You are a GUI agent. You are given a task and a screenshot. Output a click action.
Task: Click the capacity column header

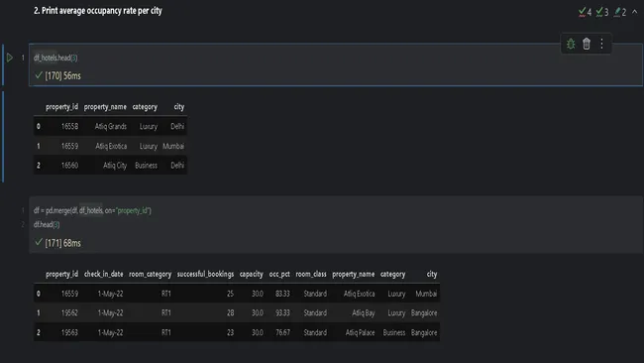(251, 274)
